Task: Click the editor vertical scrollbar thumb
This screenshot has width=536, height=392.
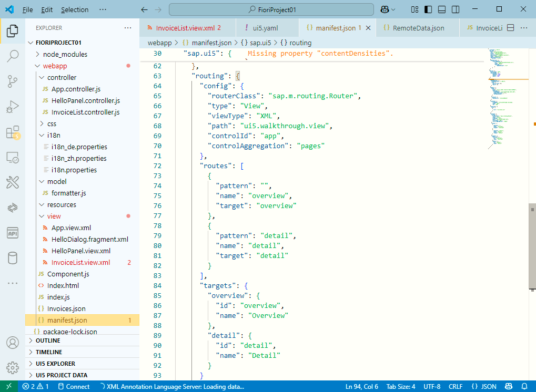Action: pos(532,246)
